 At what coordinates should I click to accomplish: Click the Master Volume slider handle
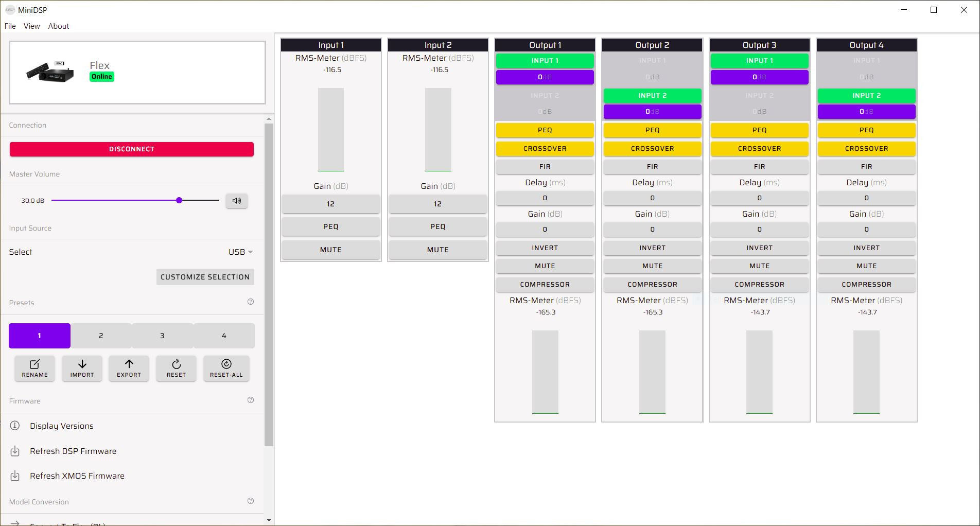pos(179,200)
